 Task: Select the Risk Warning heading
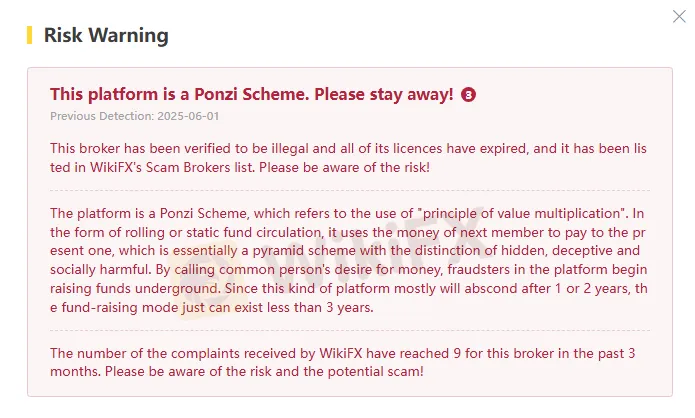106,36
